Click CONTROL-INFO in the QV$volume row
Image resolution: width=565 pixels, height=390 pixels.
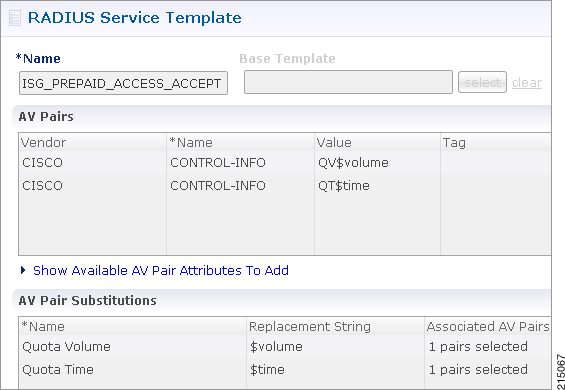(240, 163)
